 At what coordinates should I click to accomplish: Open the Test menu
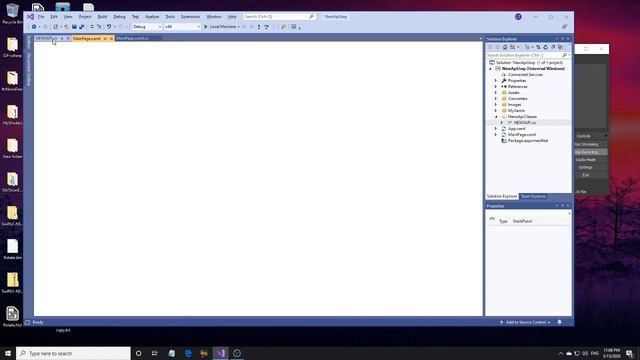[135, 17]
